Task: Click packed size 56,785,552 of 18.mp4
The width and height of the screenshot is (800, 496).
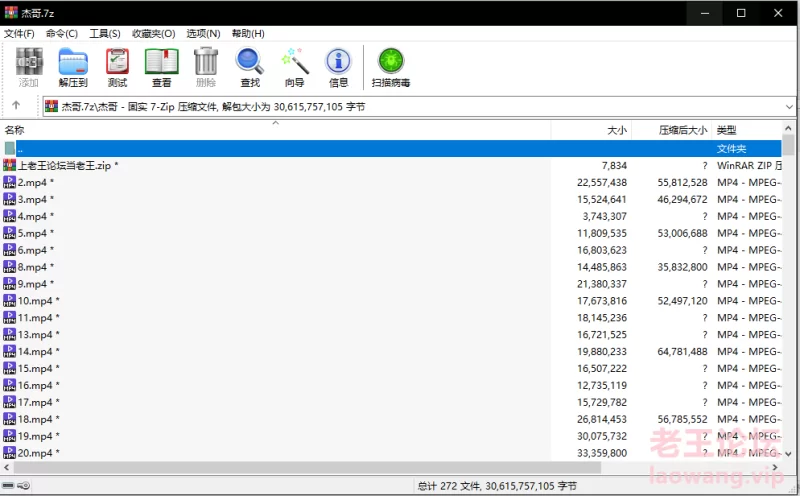Action: coord(682,419)
